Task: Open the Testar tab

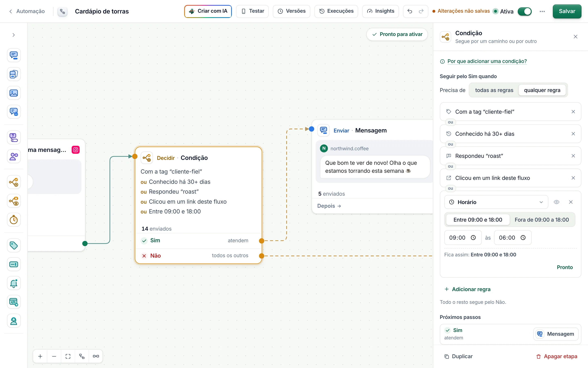Action: coord(252,11)
